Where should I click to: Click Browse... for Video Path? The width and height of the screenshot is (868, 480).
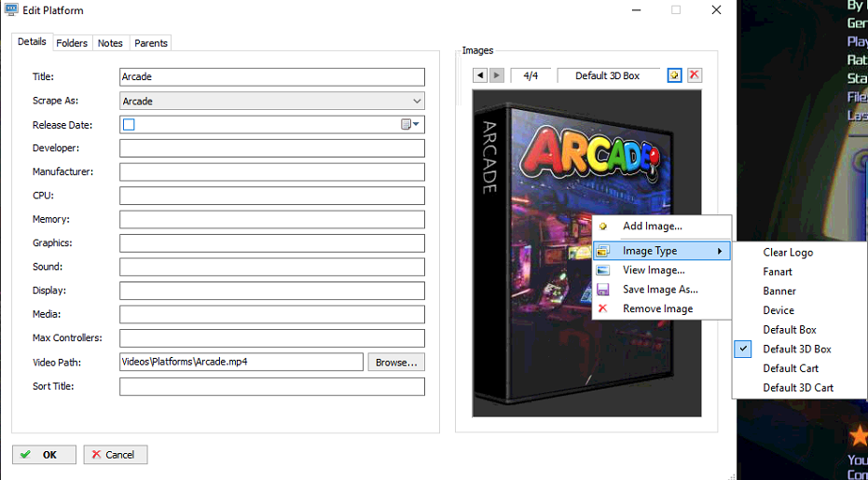point(396,362)
